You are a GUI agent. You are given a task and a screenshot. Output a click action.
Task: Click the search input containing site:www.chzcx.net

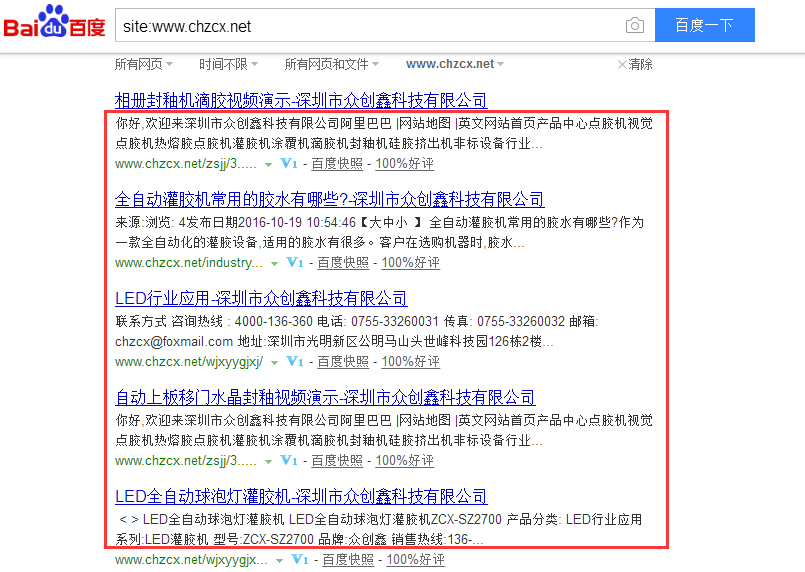370,25
